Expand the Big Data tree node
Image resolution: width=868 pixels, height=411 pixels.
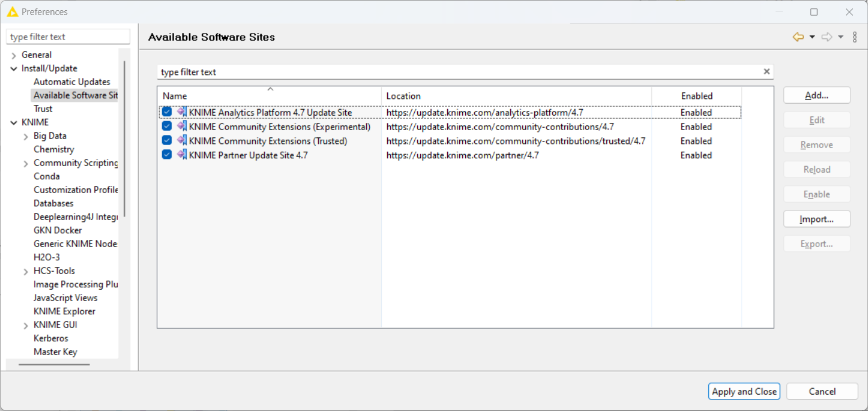coord(26,136)
